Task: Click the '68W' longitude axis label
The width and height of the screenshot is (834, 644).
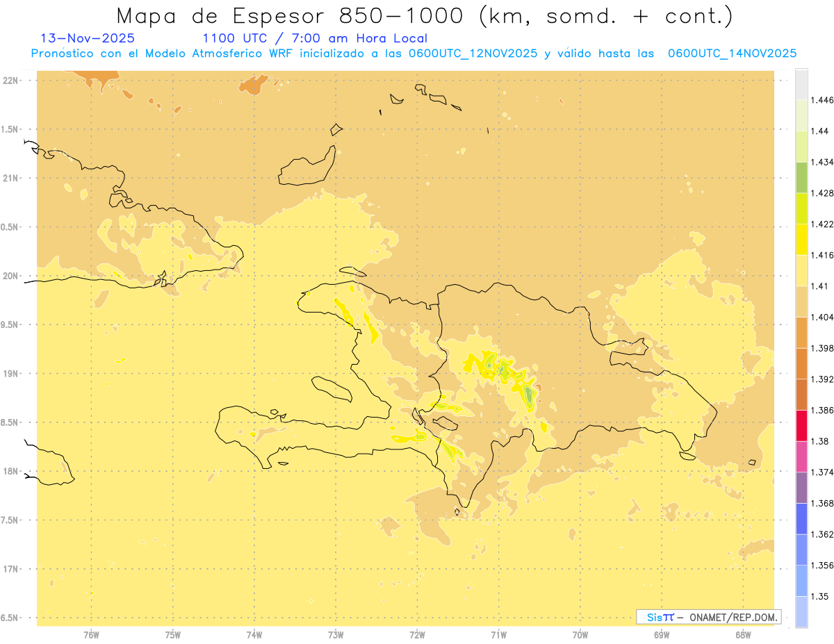Action: click(743, 636)
